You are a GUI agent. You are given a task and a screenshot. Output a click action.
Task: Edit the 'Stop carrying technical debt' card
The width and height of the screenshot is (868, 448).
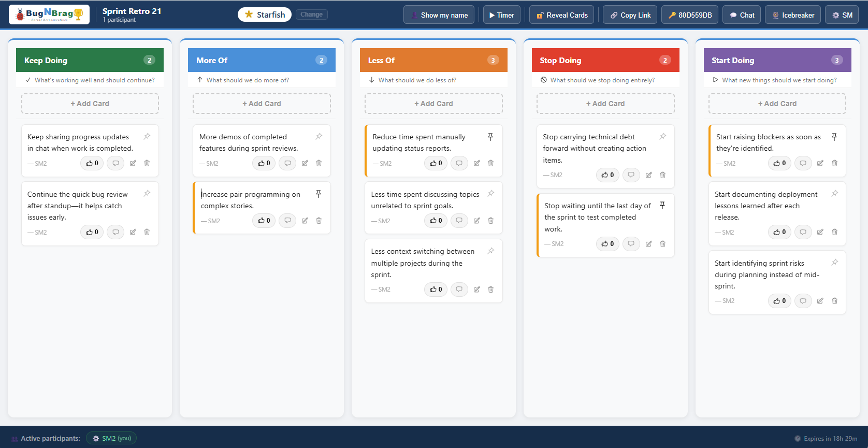pos(649,175)
